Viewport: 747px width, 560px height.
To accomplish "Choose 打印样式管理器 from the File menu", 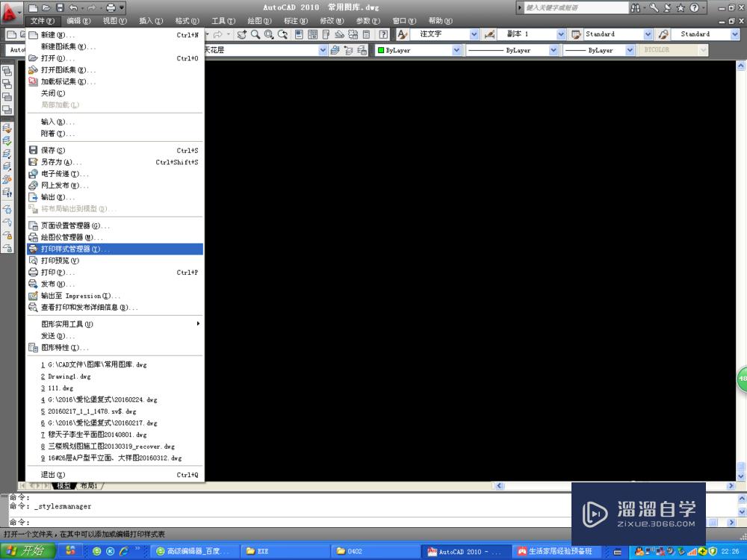I will 115,249.
